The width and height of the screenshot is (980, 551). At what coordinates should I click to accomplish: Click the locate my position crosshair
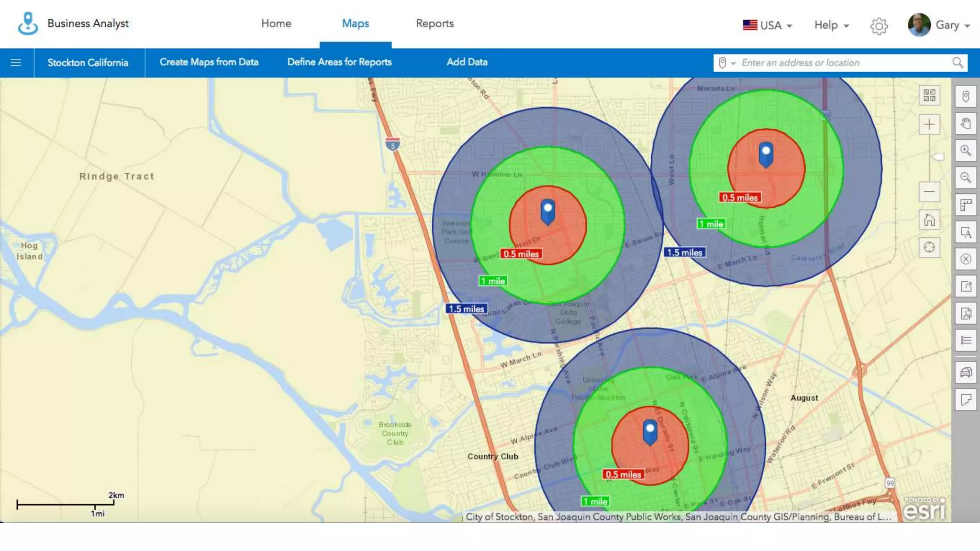pyautogui.click(x=929, y=247)
